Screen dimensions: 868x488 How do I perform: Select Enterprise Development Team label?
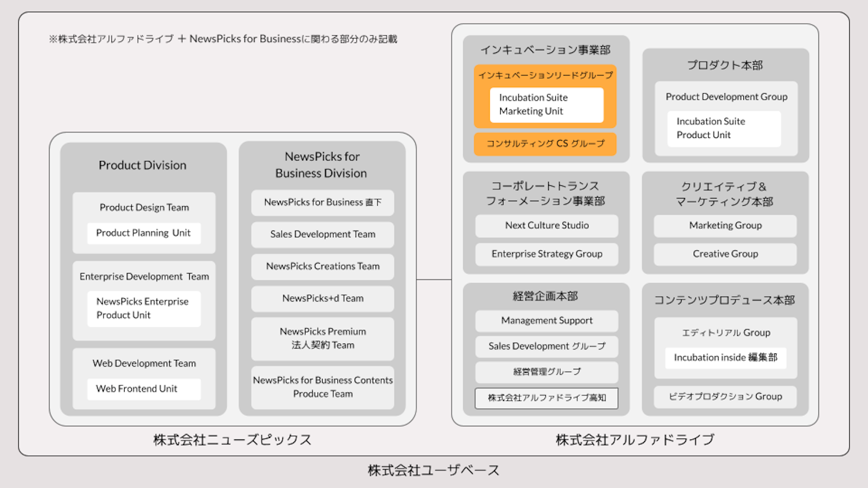click(x=144, y=276)
